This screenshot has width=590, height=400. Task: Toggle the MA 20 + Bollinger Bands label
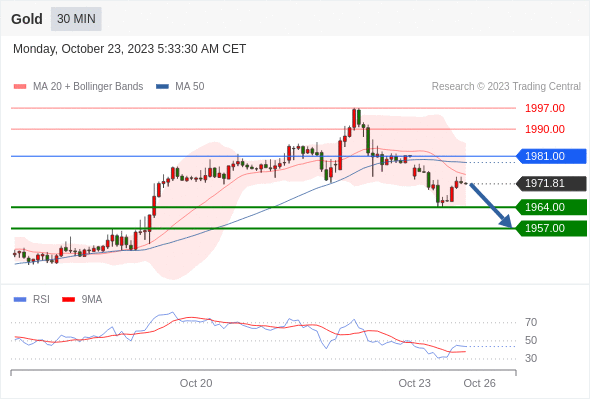(88, 87)
